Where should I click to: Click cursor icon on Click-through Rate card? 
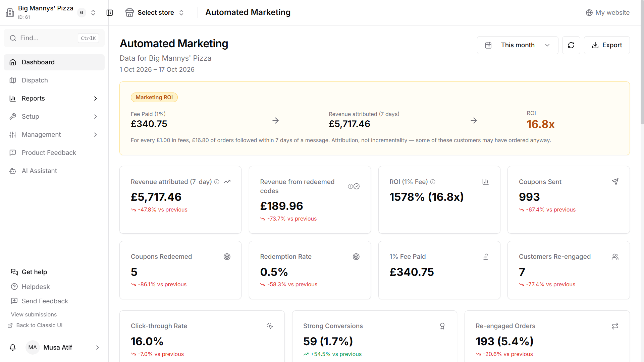270,326
